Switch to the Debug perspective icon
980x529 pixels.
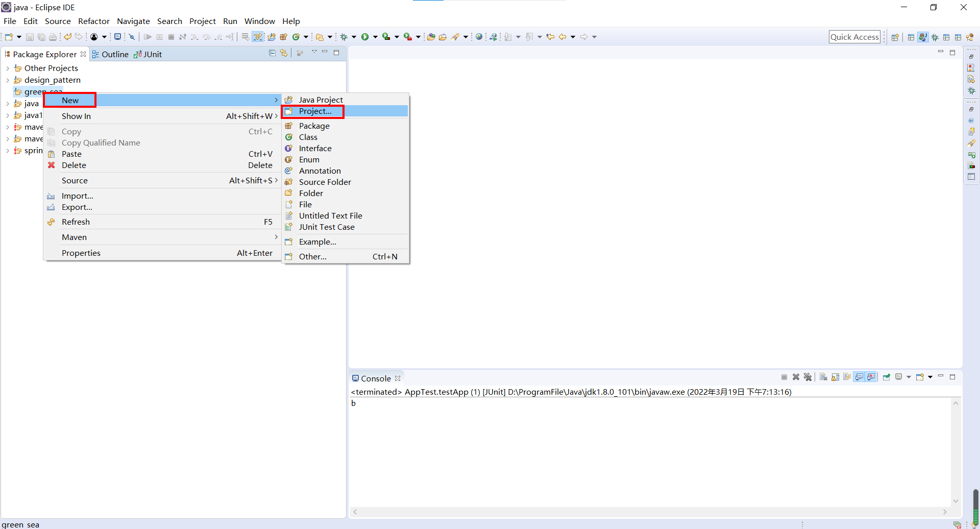[x=935, y=37]
